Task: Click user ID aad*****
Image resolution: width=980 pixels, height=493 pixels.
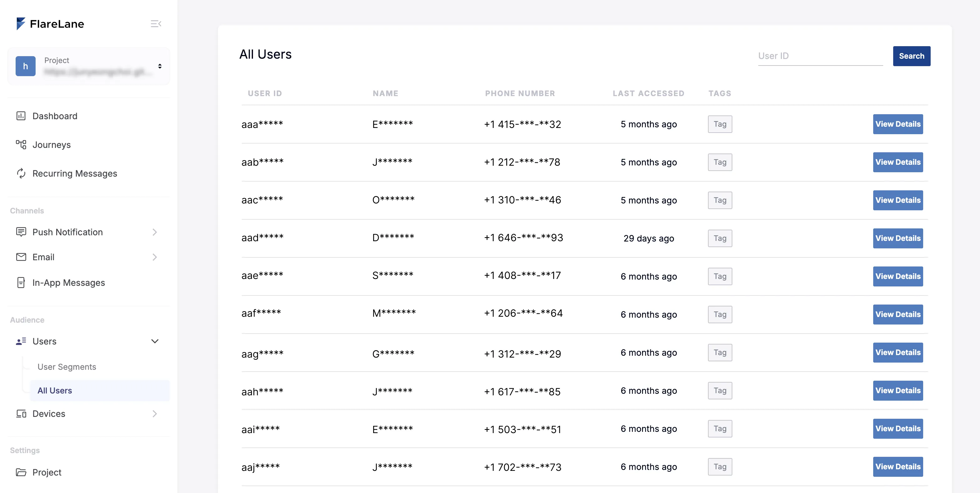Action: tap(263, 237)
